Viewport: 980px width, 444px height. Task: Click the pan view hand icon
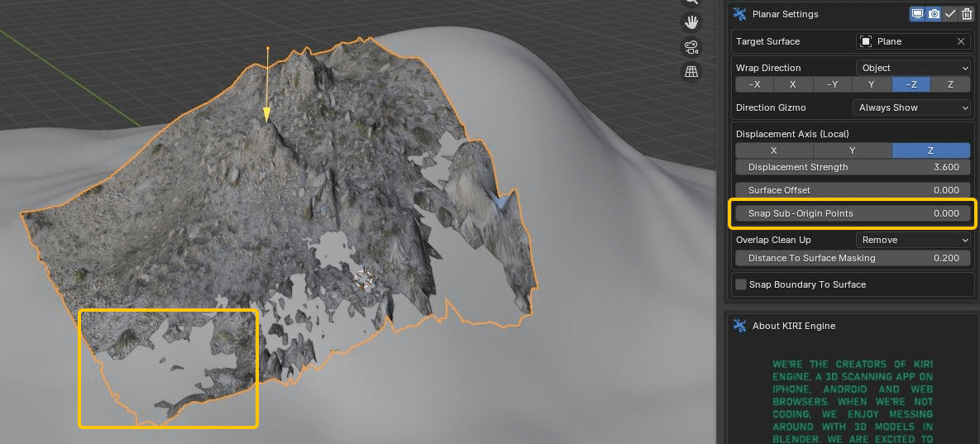click(691, 23)
